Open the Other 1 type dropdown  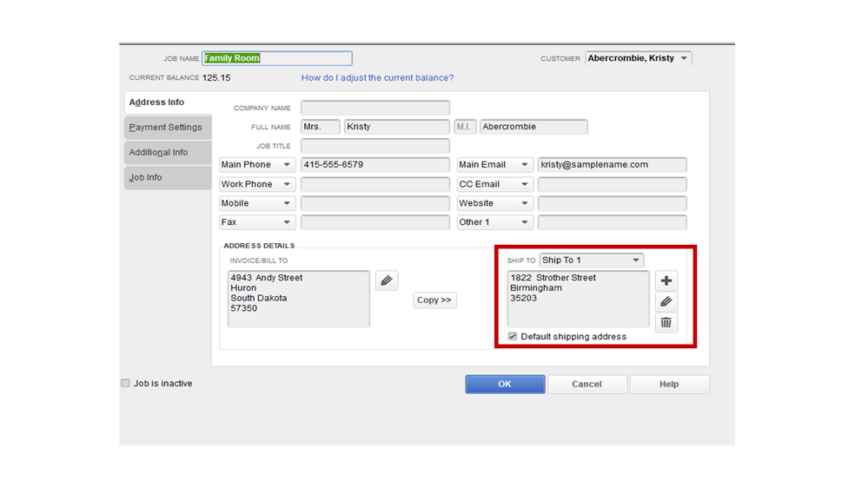(494, 222)
